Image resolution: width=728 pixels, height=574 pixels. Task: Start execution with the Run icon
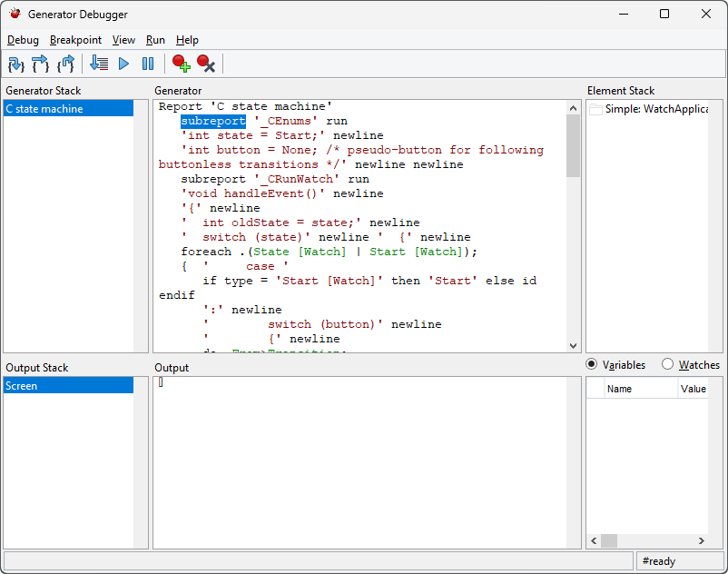(x=123, y=64)
